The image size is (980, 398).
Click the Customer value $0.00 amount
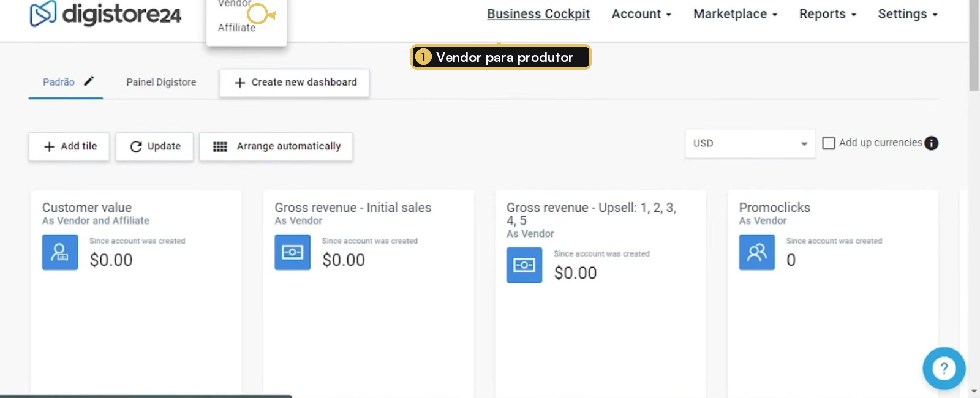(111, 260)
